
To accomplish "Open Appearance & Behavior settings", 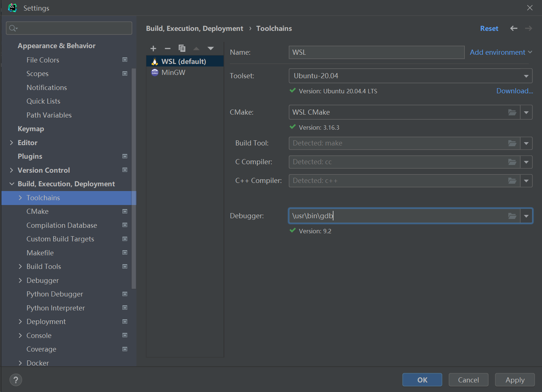I will coord(57,46).
